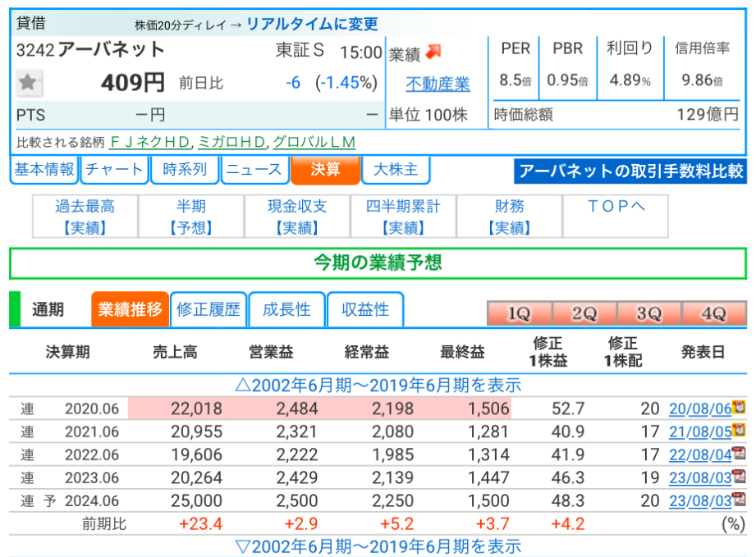Click the 今期の業績予想 heading box
The height and width of the screenshot is (557, 756).
click(378, 263)
